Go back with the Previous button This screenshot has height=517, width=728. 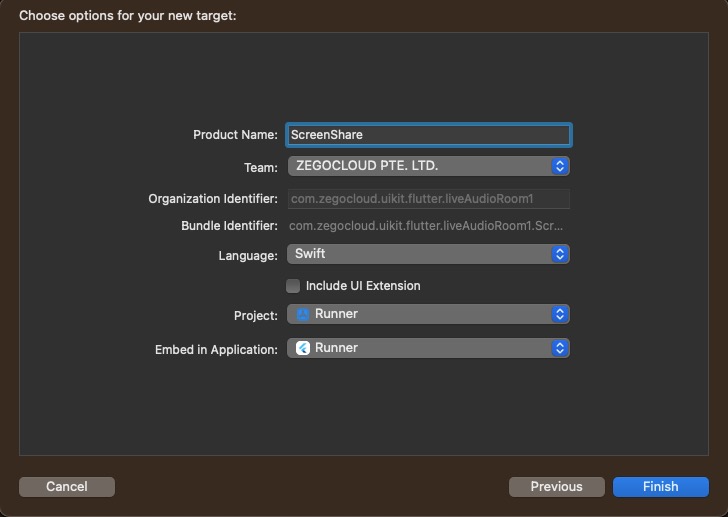pyautogui.click(x=557, y=487)
